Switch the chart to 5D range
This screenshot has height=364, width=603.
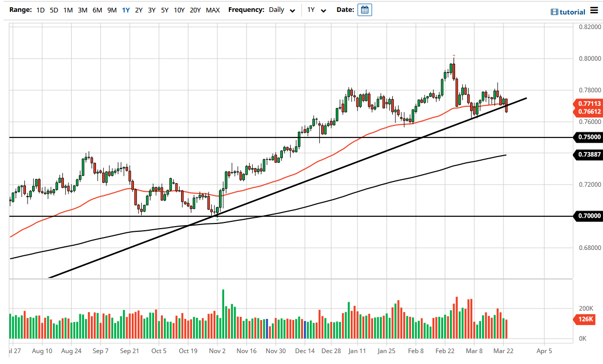click(53, 10)
